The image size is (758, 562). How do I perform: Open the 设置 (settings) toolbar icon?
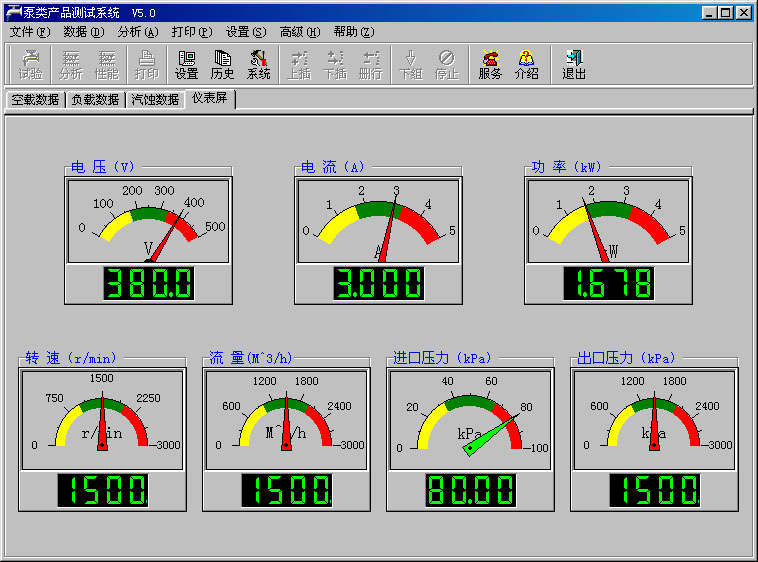click(187, 65)
